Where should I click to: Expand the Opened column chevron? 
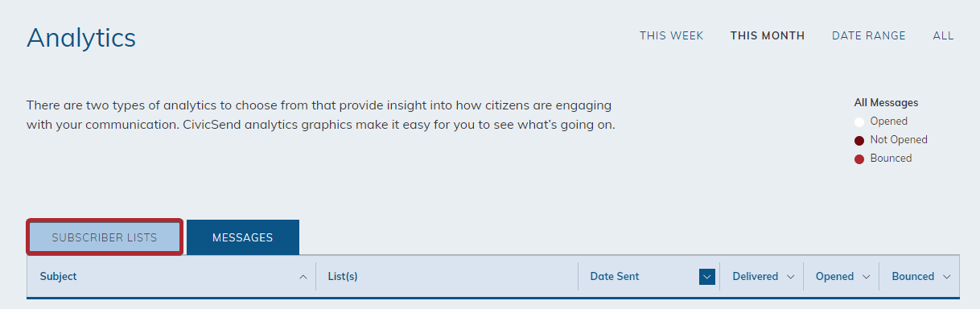coord(866,277)
